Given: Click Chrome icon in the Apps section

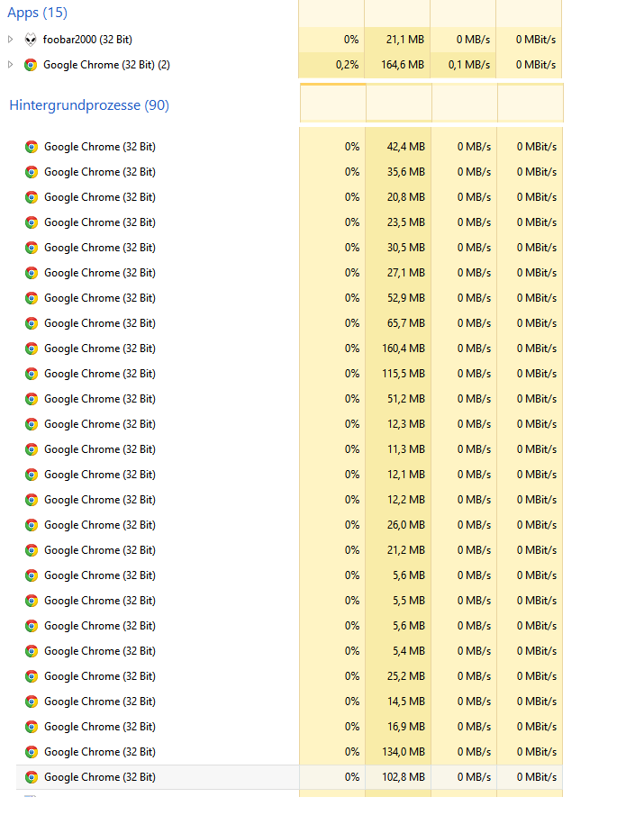Looking at the screenshot, I should click(x=31, y=65).
